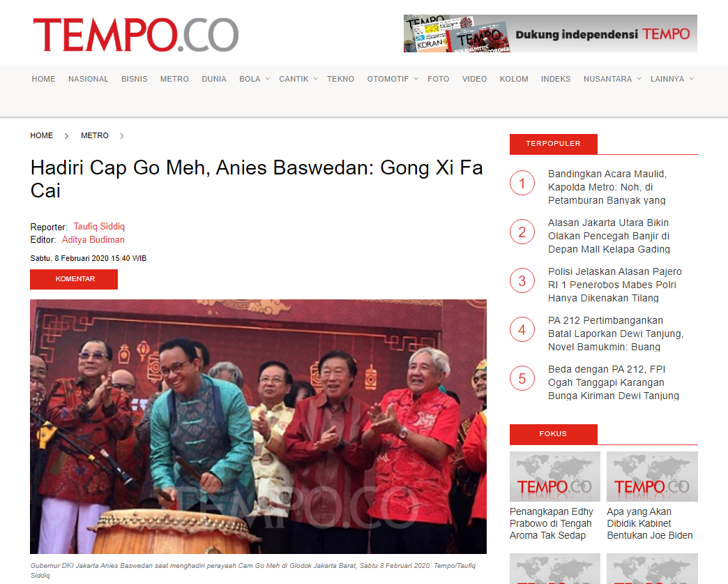Screen dimensions: 728x584
Task: Open editor Aditya Budiman link
Action: (93, 240)
